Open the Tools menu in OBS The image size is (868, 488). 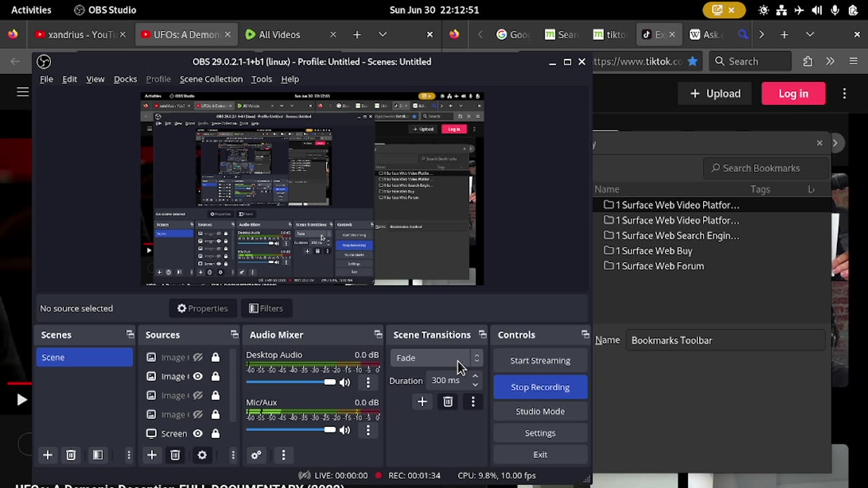(262, 79)
